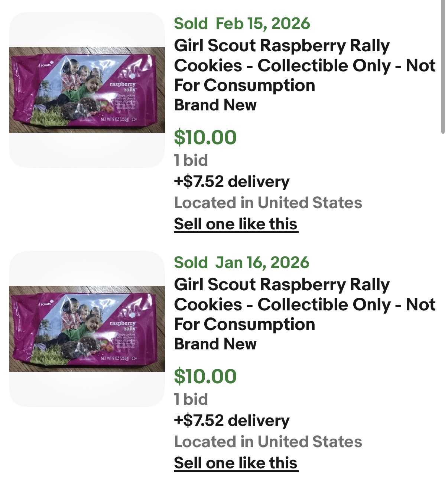448x494 pixels.
Task: Click 'Located in United States' on Jan 16 listing
Action: [268, 442]
